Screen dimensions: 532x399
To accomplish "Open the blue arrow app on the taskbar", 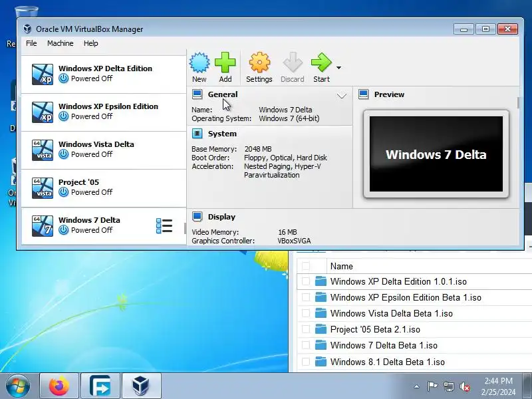I will pyautogui.click(x=100, y=386).
